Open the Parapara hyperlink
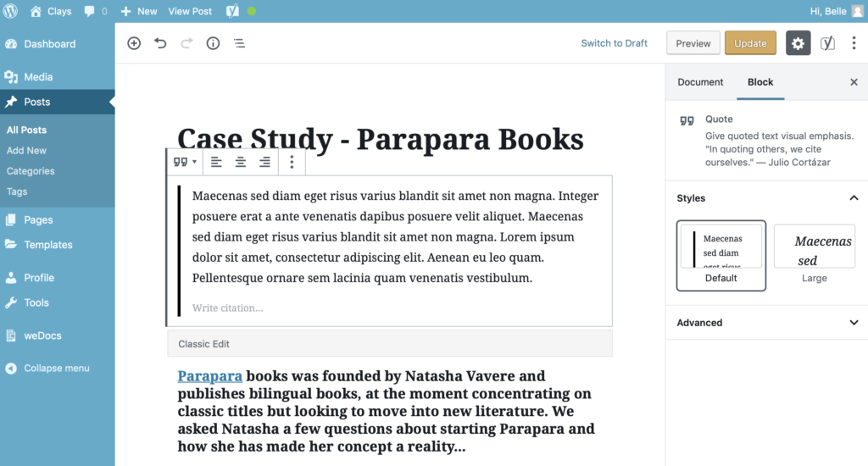This screenshot has height=466, width=868. [x=210, y=376]
